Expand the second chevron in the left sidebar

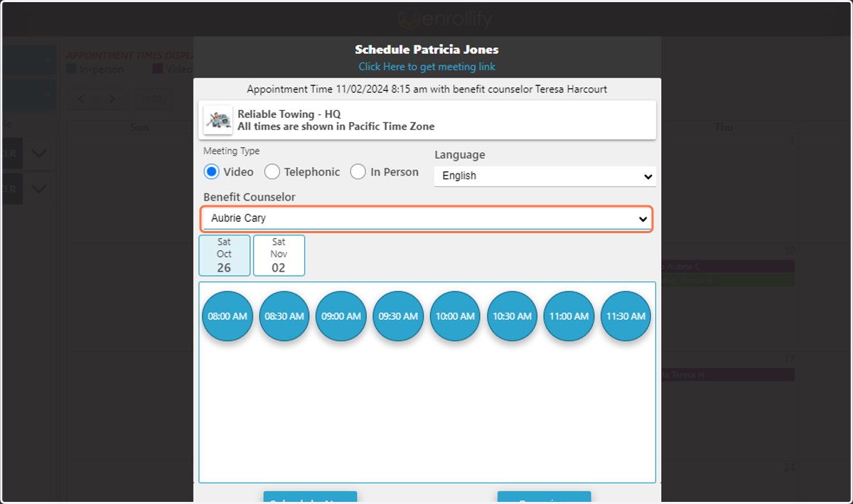[x=39, y=188]
